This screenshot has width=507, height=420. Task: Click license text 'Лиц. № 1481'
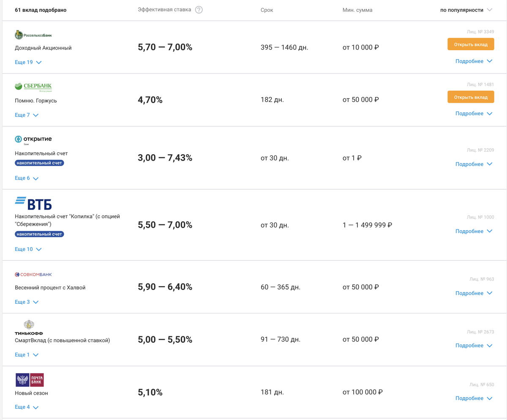click(x=480, y=85)
